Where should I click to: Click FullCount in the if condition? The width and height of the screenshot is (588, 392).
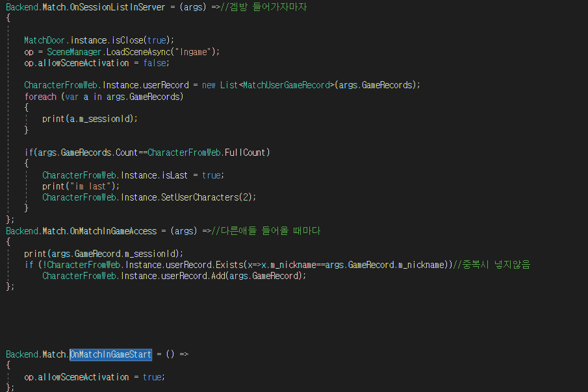245,153
